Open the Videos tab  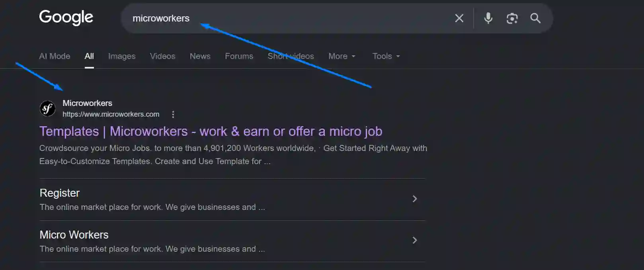(x=162, y=56)
